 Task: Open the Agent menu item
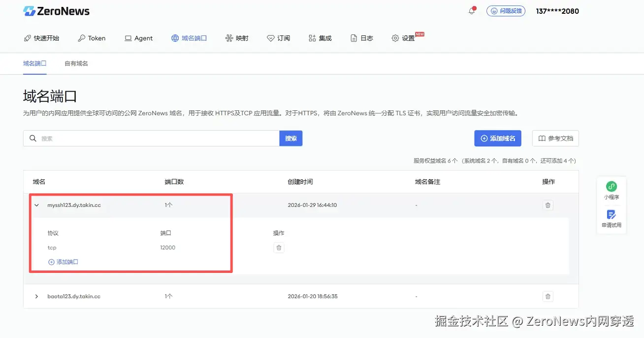click(138, 38)
